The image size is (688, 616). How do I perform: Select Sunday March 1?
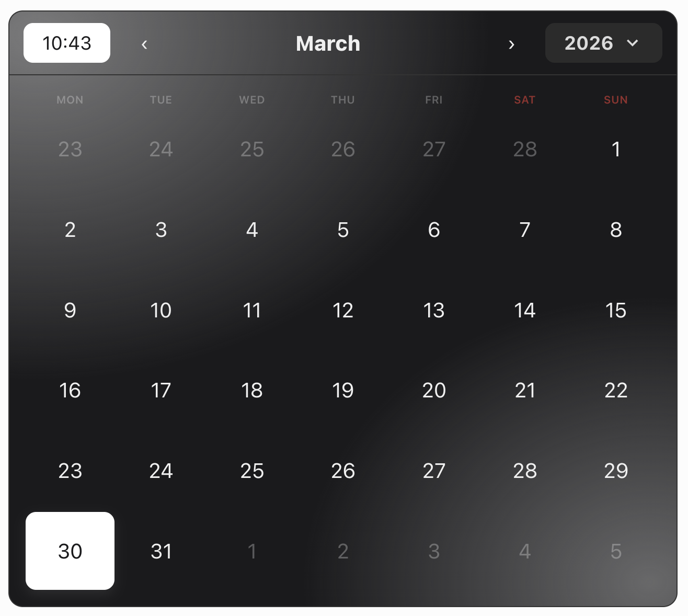(616, 149)
